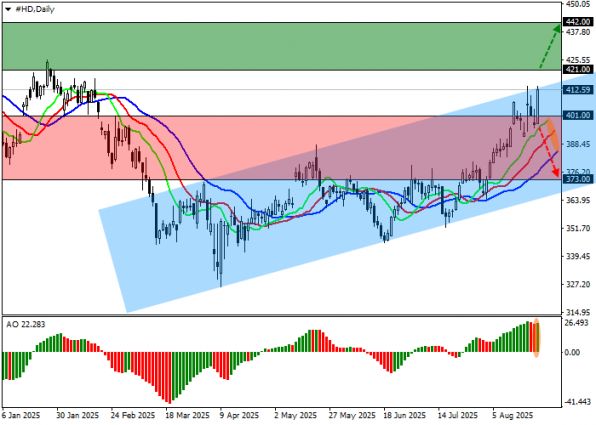The width and height of the screenshot is (596, 425).
Task: Click the AO 22.283 indicator label
Action: click(x=26, y=324)
